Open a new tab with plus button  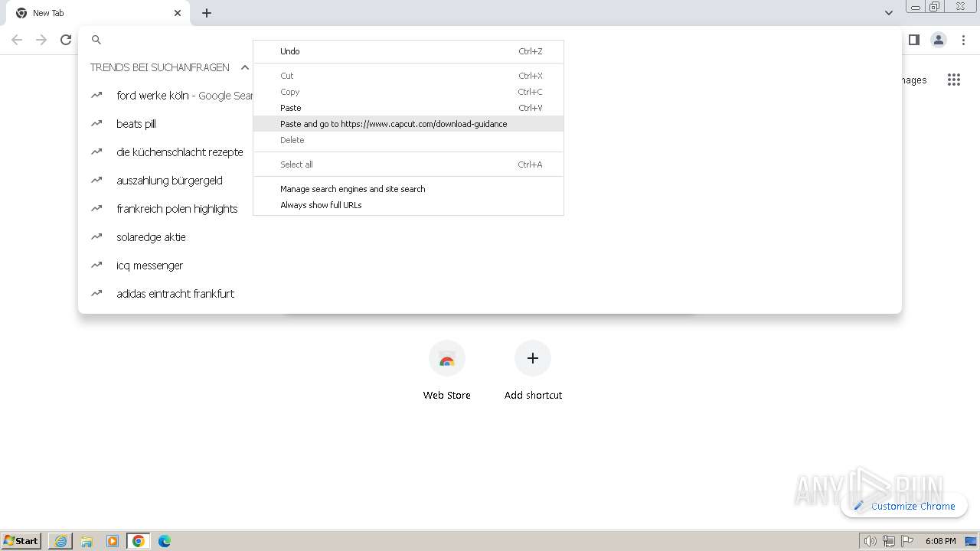coord(207,13)
